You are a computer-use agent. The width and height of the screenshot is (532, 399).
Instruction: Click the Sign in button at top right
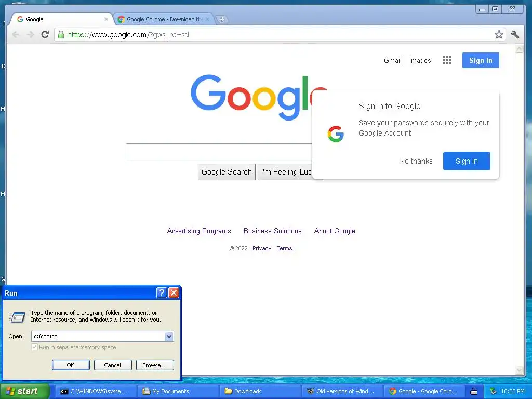481,60
